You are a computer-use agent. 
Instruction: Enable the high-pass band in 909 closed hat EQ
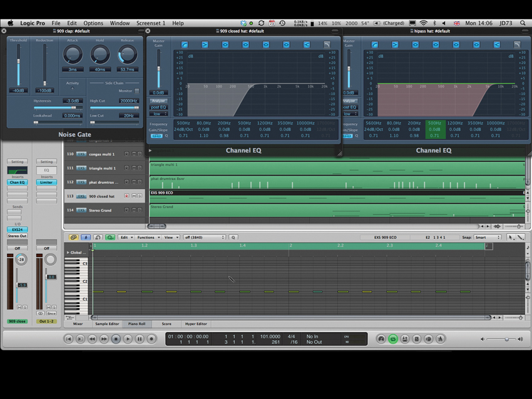coord(184,45)
